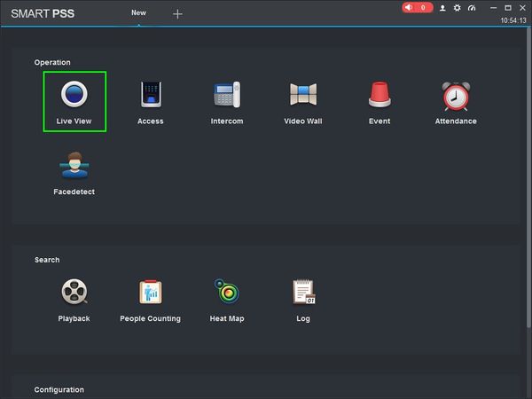Click the Search section heading

click(47, 260)
